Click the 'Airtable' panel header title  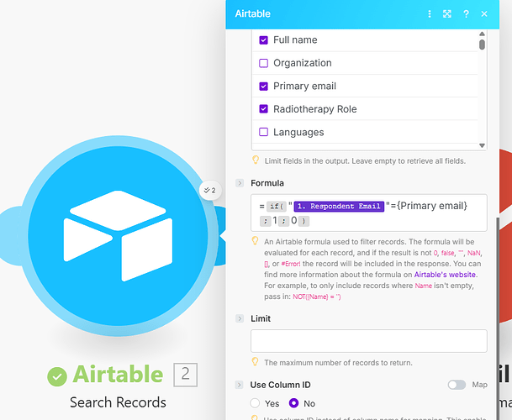point(253,13)
